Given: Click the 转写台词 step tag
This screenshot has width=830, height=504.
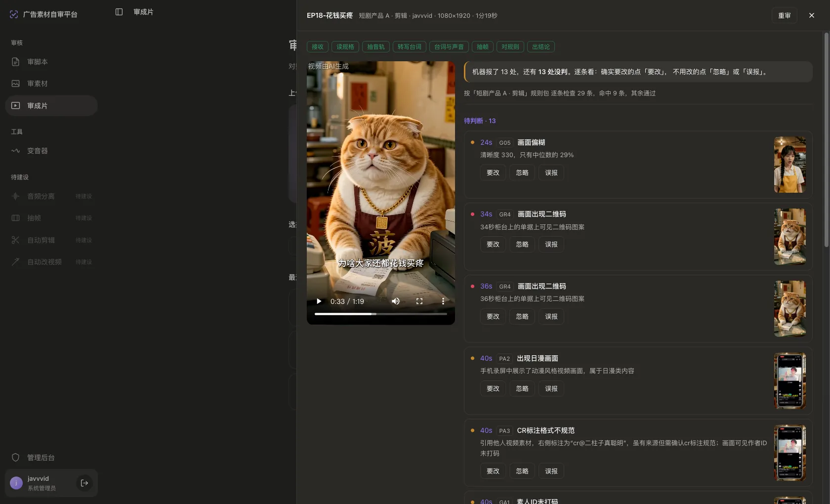Looking at the screenshot, I should (x=410, y=47).
